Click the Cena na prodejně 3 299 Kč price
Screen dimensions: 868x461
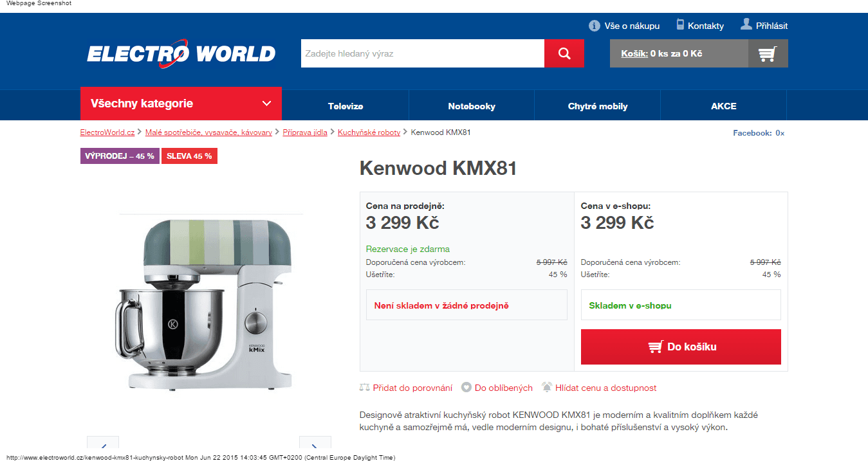pyautogui.click(x=403, y=223)
